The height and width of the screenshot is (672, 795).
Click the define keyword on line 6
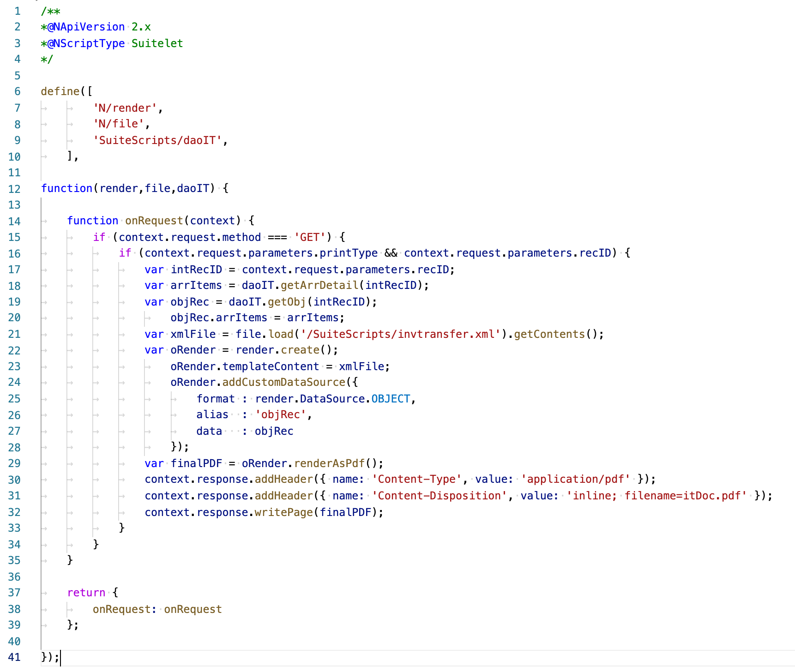[x=60, y=91]
